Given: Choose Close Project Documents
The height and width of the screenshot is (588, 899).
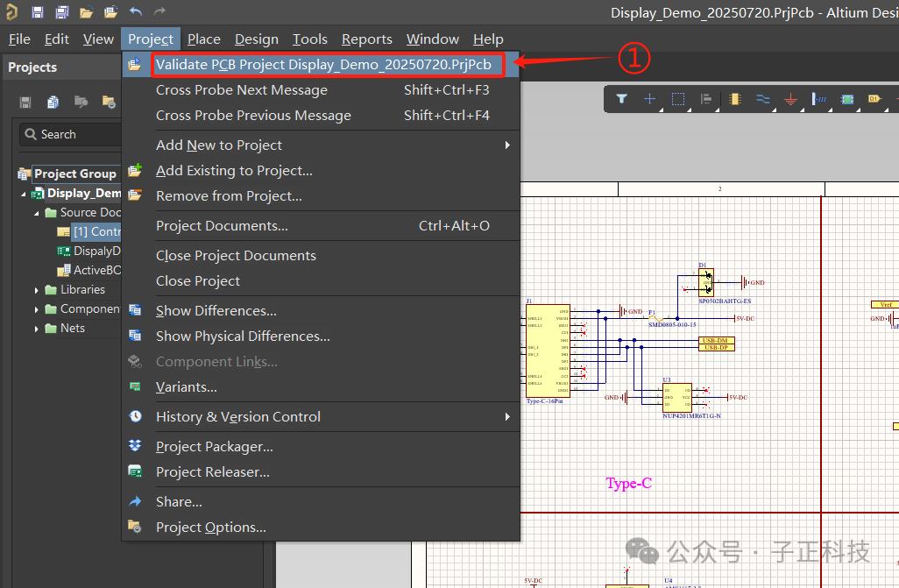Looking at the screenshot, I should click(x=321, y=255).
